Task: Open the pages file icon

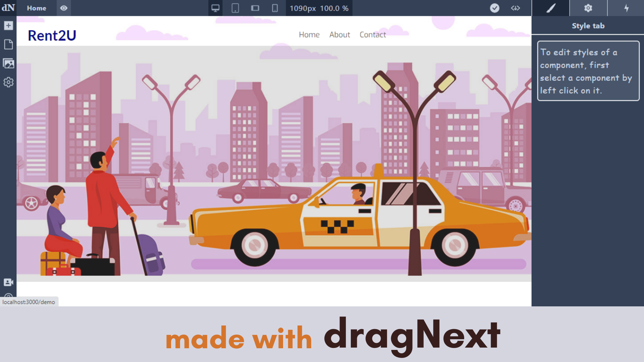Action: 8,44
